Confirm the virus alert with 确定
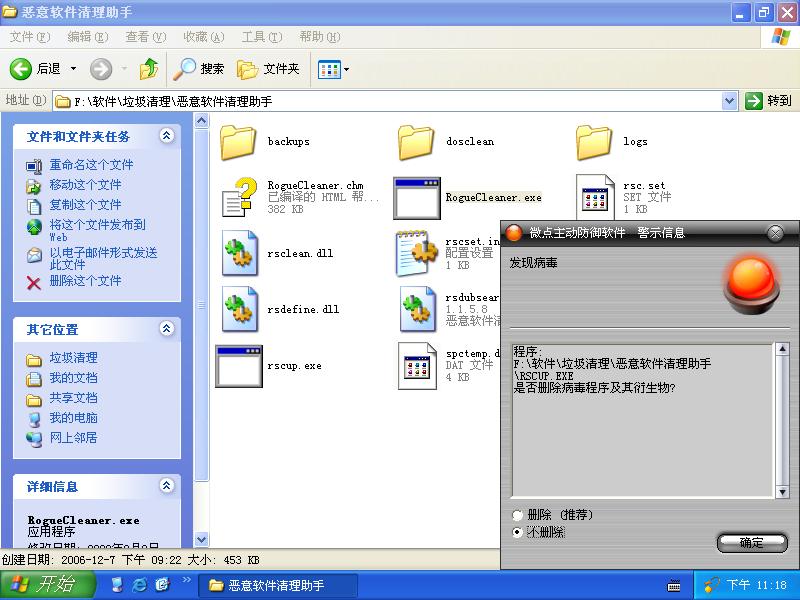The width and height of the screenshot is (800, 600). [752, 543]
